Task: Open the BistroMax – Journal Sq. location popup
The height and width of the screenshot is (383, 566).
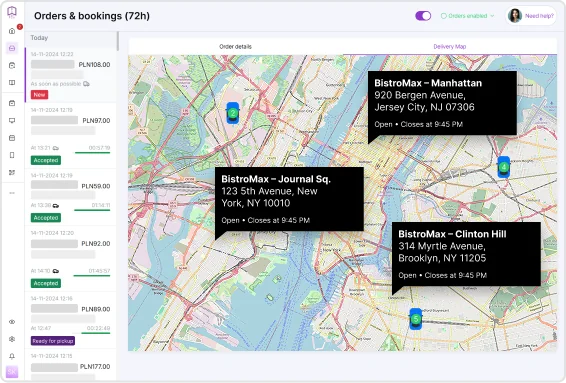Action: pos(289,199)
